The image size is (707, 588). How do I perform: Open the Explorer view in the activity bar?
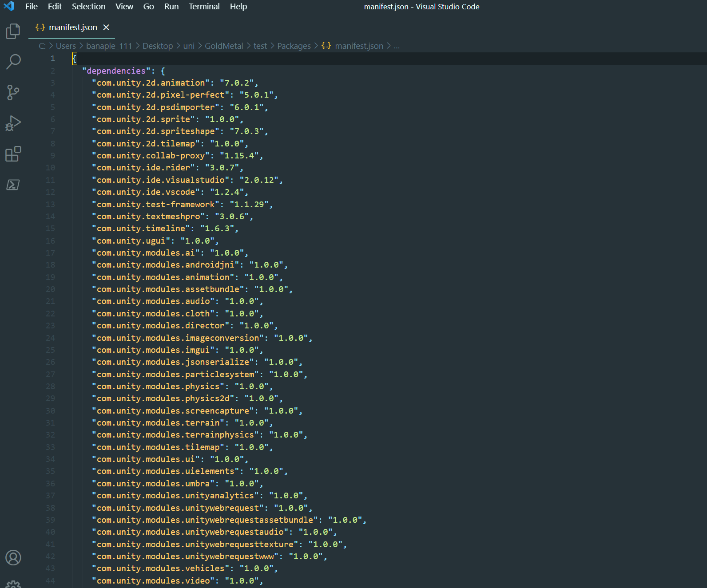coord(13,31)
